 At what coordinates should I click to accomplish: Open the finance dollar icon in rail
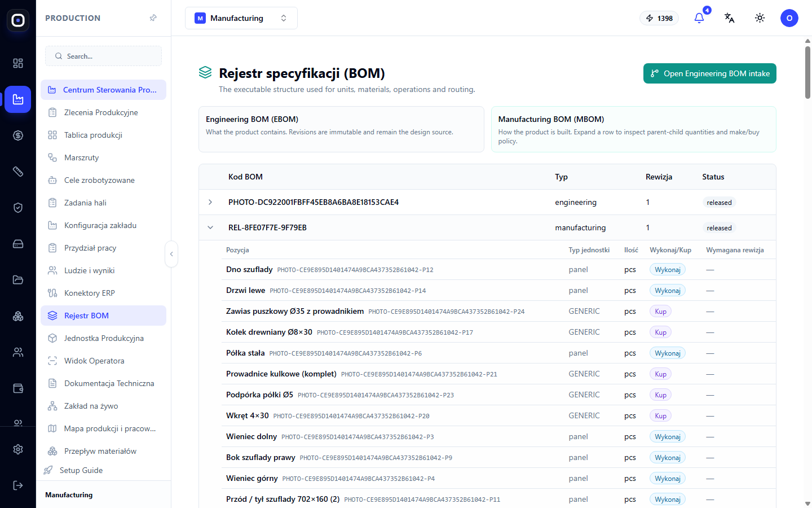(x=18, y=135)
